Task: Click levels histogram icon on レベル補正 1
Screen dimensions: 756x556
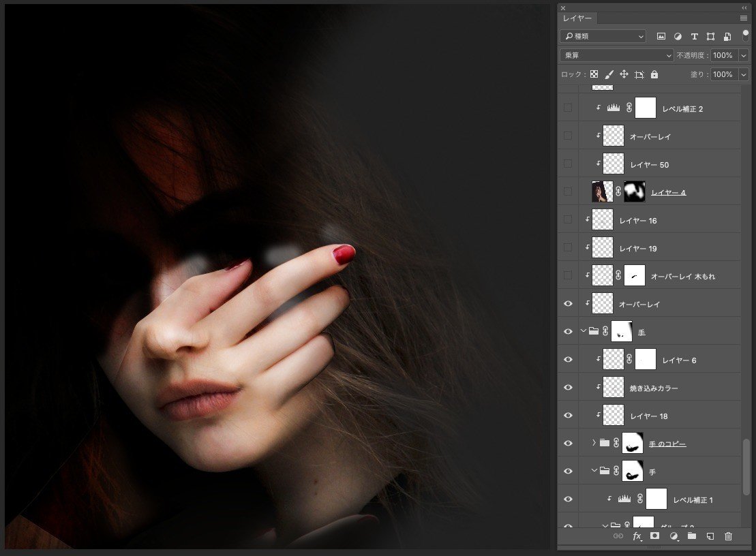Action: click(624, 499)
